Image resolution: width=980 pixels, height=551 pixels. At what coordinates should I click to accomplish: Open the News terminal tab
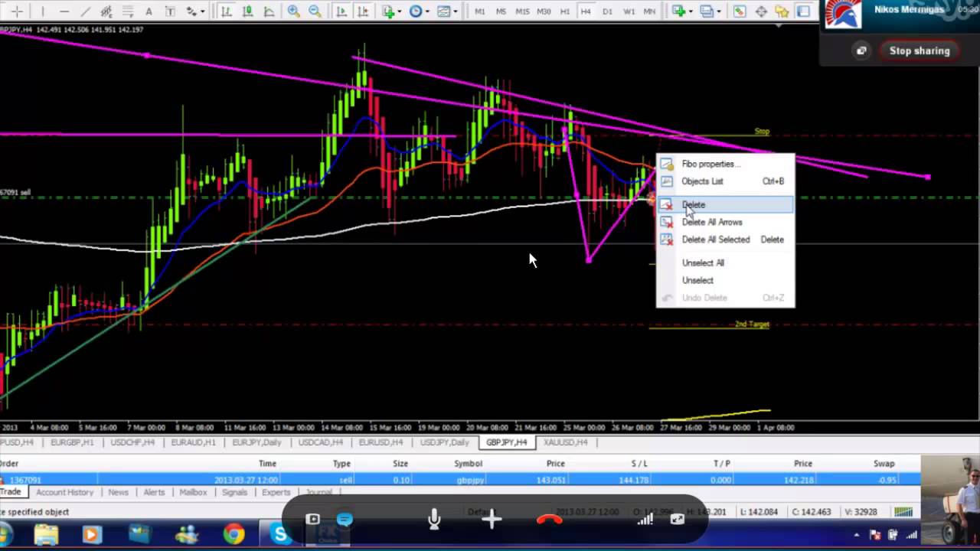(x=118, y=492)
